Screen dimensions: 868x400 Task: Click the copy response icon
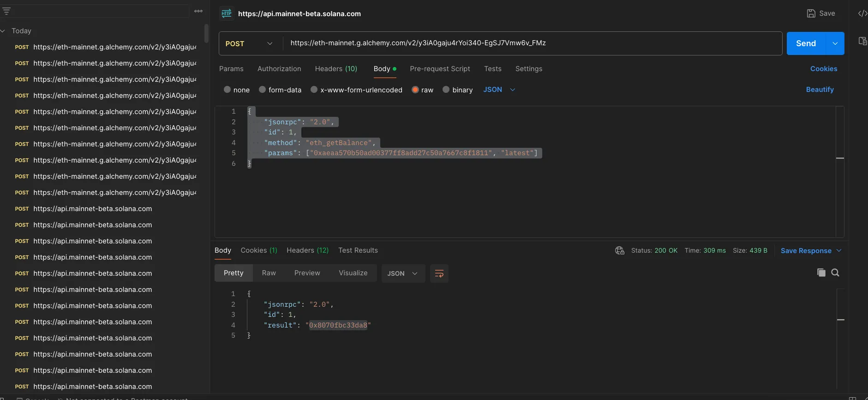coord(821,273)
